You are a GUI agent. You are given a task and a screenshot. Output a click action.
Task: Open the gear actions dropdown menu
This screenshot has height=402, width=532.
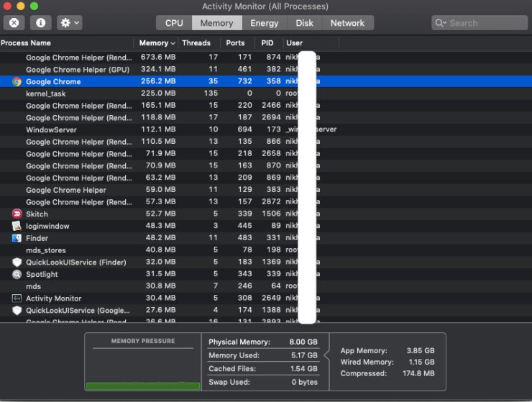coord(70,23)
